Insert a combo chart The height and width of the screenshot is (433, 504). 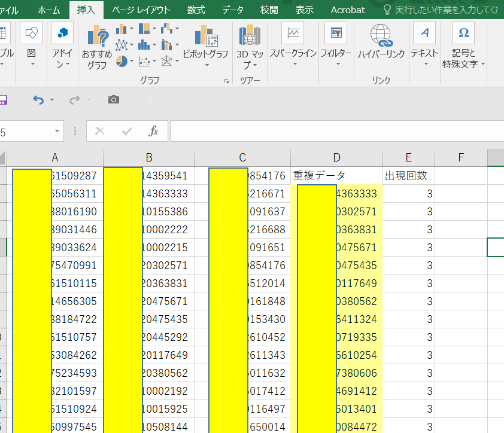pyautogui.click(x=166, y=45)
